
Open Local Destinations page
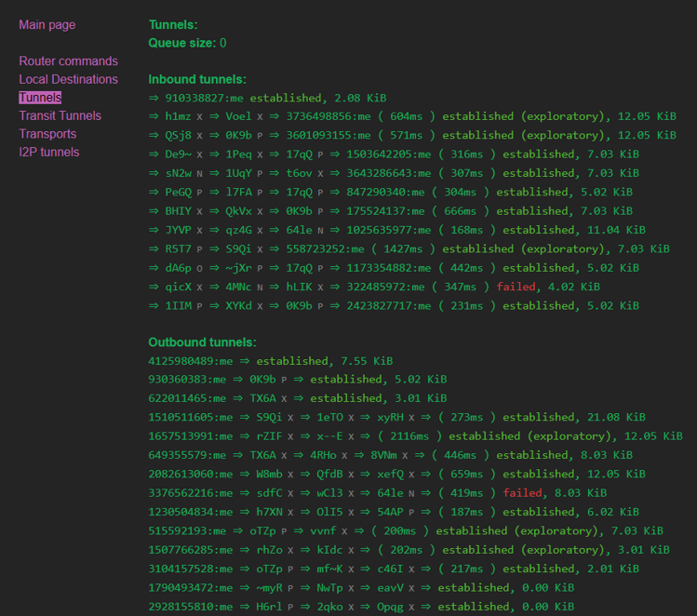(x=68, y=79)
